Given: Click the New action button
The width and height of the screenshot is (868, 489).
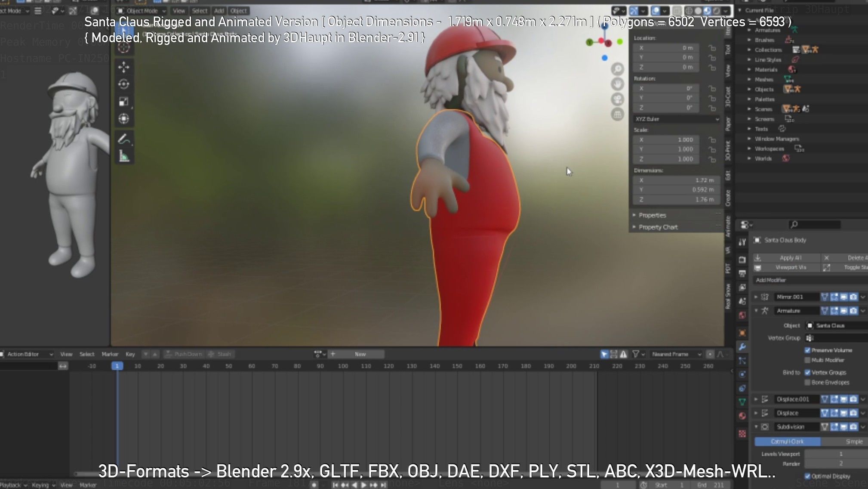Looking at the screenshot, I should (360, 354).
